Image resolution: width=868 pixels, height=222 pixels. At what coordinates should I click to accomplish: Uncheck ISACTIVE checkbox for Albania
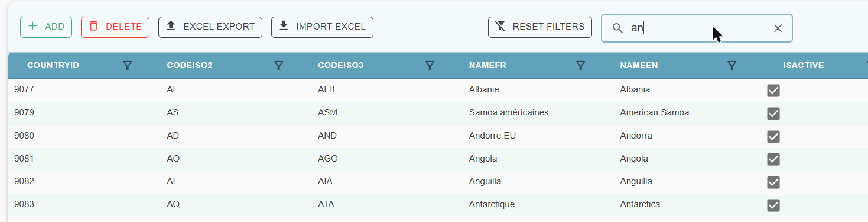click(773, 91)
